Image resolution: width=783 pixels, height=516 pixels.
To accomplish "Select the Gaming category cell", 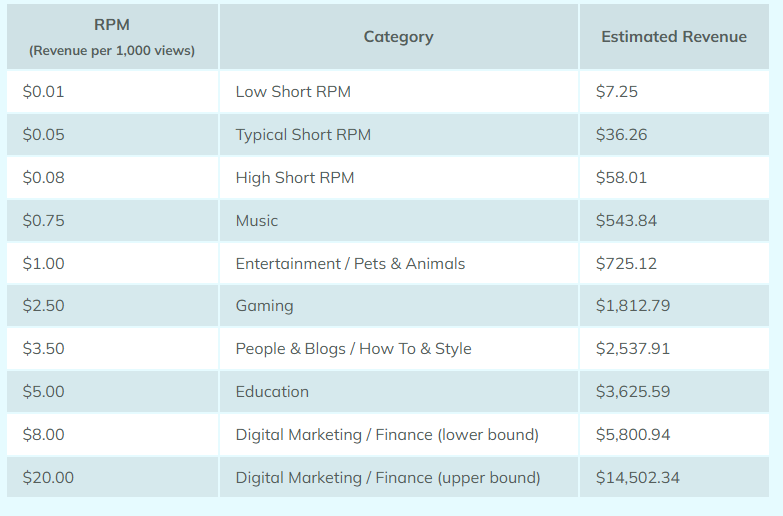I will [x=398, y=305].
